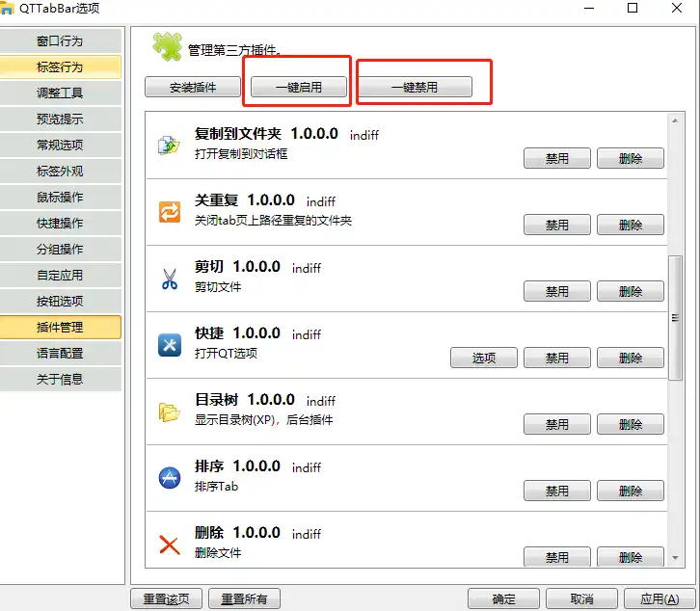This screenshot has height=611, width=700.
Task: Click the QTTabBar title bar icon
Action: click(x=7, y=8)
